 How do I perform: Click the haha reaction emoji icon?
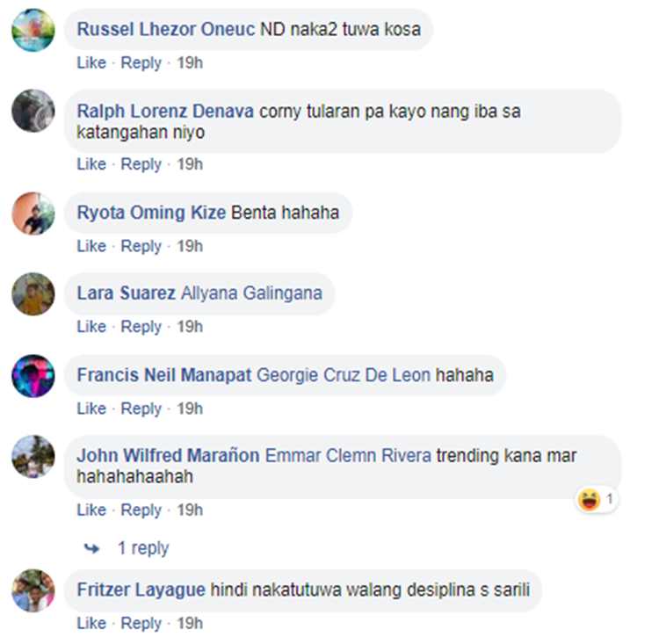(589, 499)
